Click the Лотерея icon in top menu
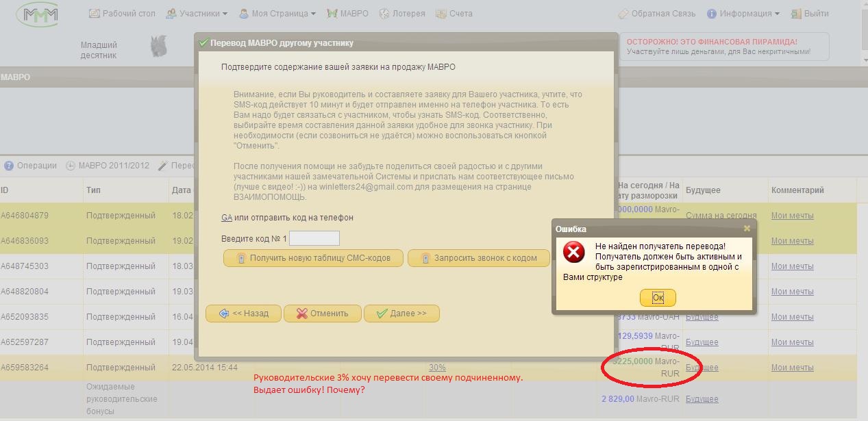 point(384,13)
